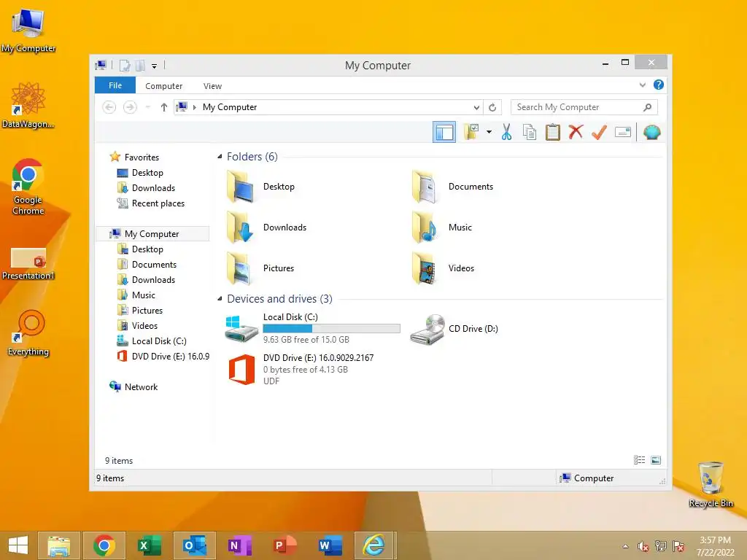Click the My Computer address bar breadcrumb
The image size is (747, 560).
pos(230,107)
